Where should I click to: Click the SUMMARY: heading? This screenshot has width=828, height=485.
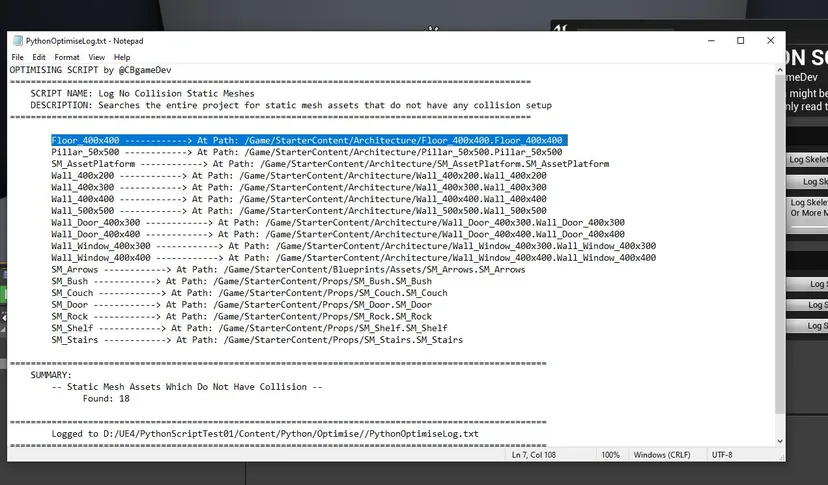click(x=51, y=375)
